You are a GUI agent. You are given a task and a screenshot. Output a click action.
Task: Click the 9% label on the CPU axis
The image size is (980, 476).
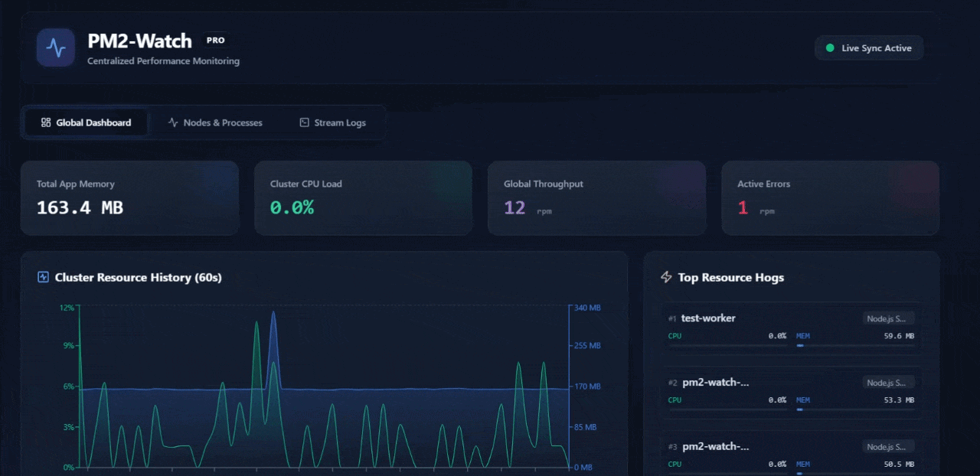[x=69, y=346]
